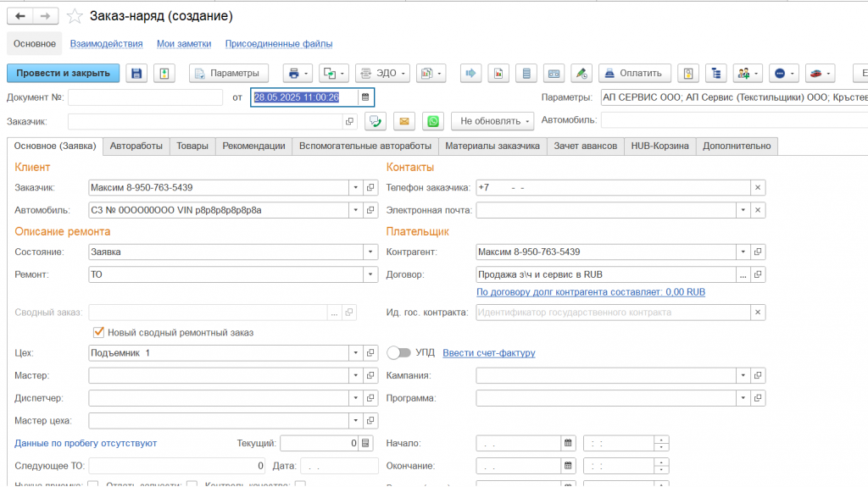Uncheck Новый сводный ремонтный заказ checkbox
This screenshot has height=487, width=868.
point(98,332)
